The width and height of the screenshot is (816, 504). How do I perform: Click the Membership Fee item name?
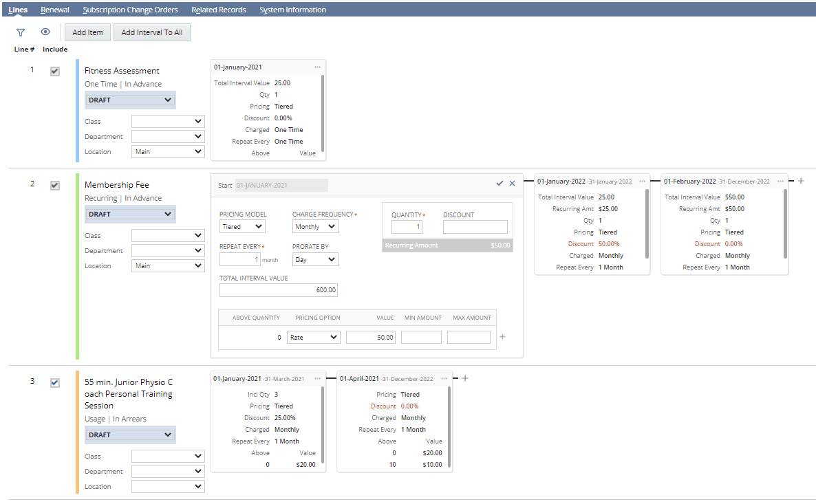pyautogui.click(x=116, y=185)
